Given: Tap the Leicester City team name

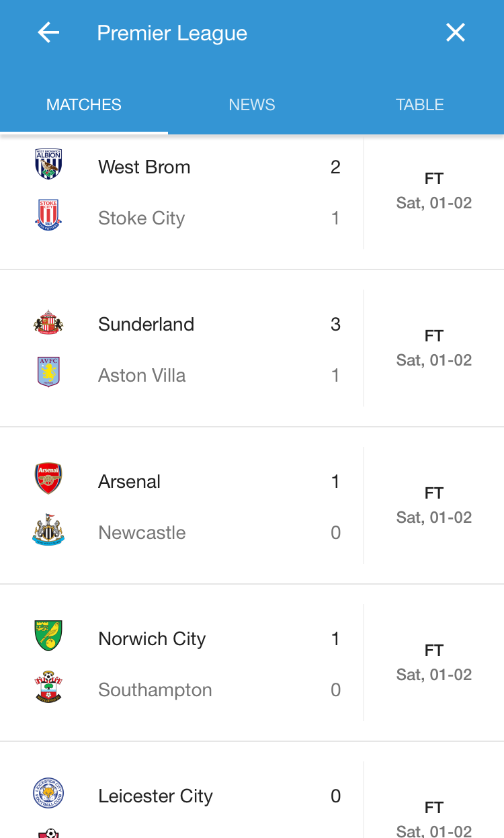Looking at the screenshot, I should pos(155,796).
